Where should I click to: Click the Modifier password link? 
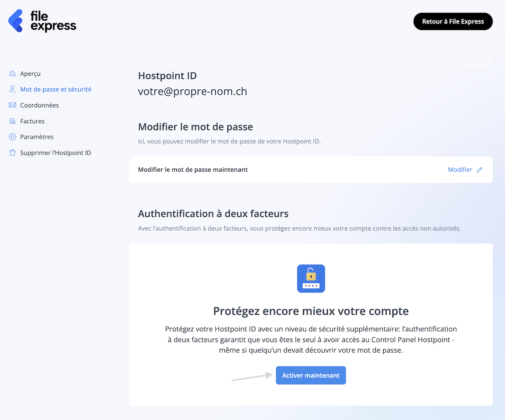pos(460,170)
